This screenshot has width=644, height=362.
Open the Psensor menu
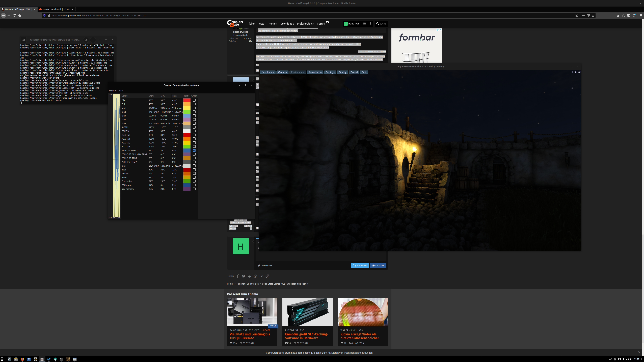click(x=113, y=91)
